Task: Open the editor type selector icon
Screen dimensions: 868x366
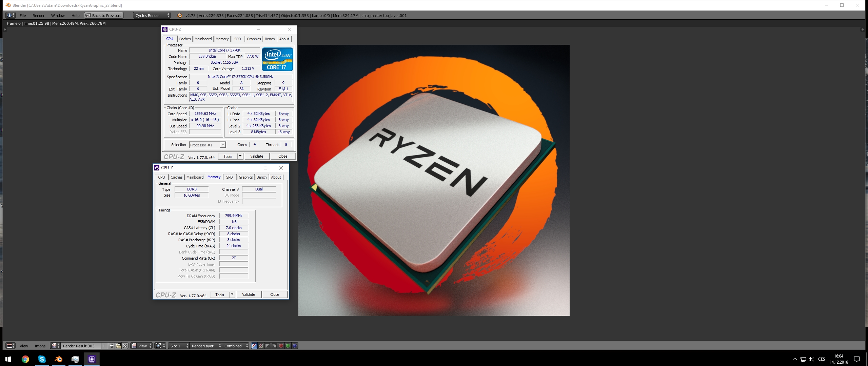Action: tap(11, 346)
